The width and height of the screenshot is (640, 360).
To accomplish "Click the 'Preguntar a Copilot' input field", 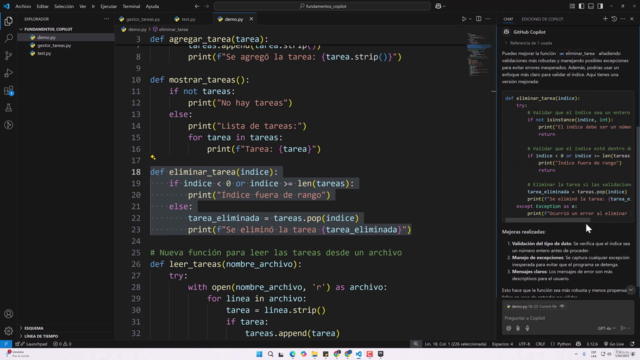I will tap(567, 318).
